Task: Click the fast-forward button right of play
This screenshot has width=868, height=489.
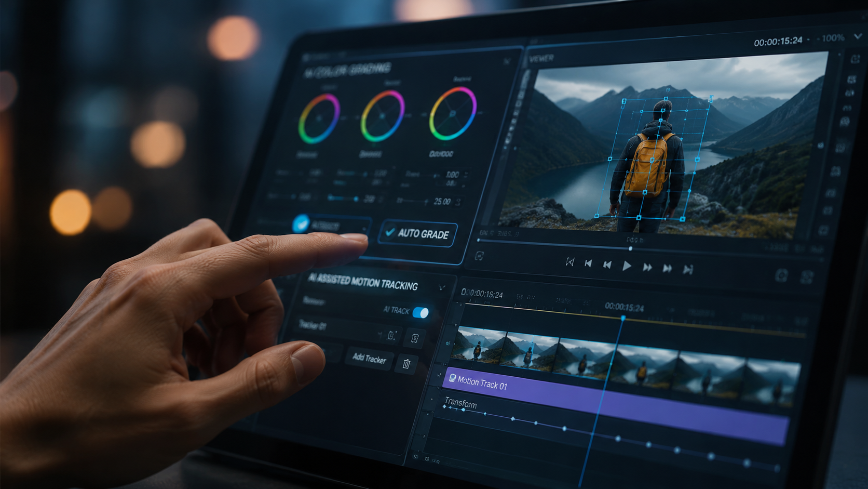Action: pos(647,267)
